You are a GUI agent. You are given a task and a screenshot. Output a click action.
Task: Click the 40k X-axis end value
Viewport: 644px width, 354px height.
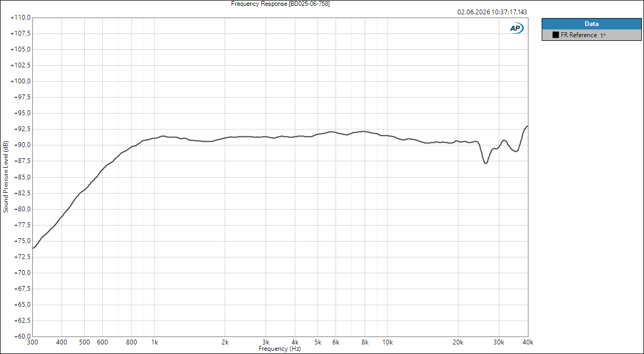[x=528, y=342]
